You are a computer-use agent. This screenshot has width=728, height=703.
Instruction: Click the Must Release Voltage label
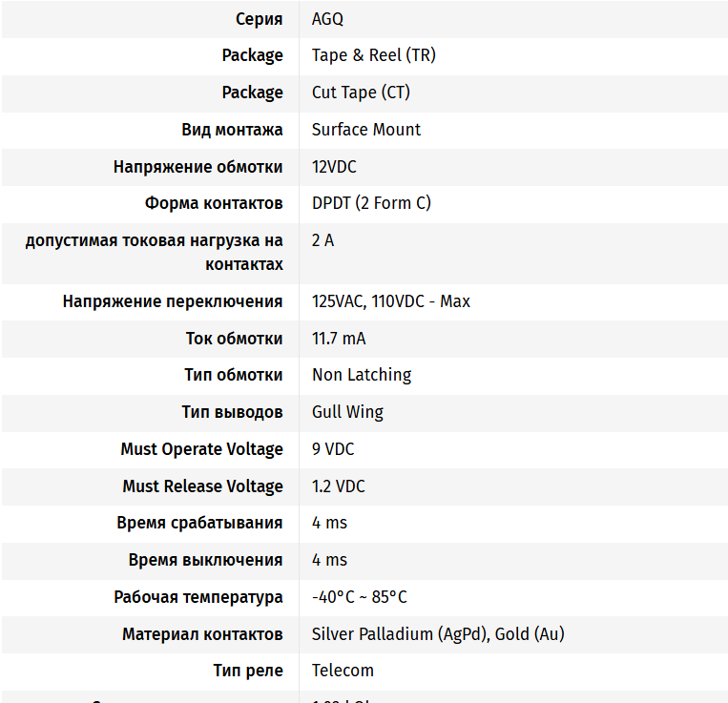click(x=202, y=486)
